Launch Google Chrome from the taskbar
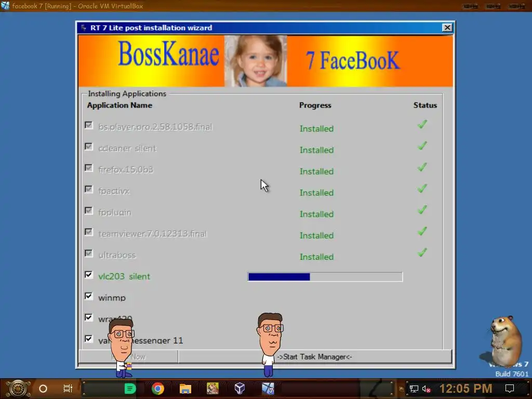The height and width of the screenshot is (399, 532). 158,389
